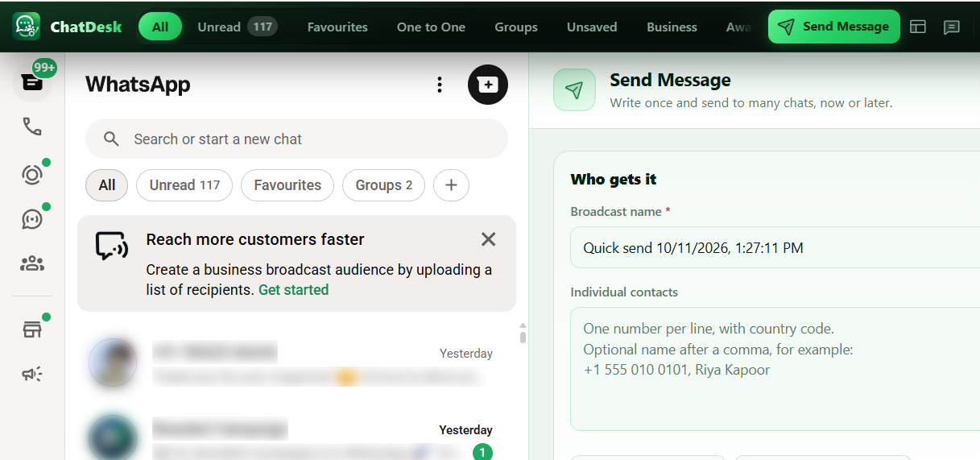
Task: Open the Advertise megaphone icon
Action: click(32, 373)
